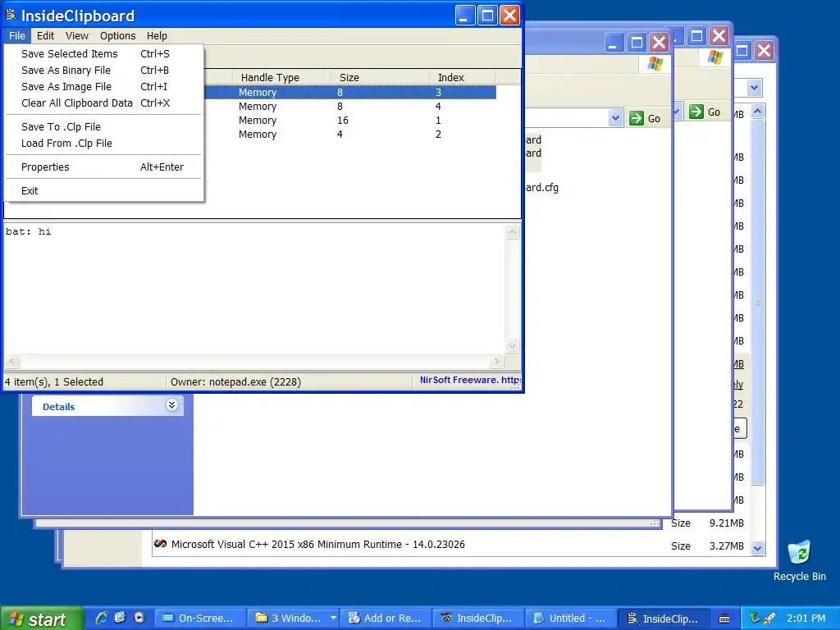Select the Memory row with index 4
The image size is (840, 630).
click(349, 107)
